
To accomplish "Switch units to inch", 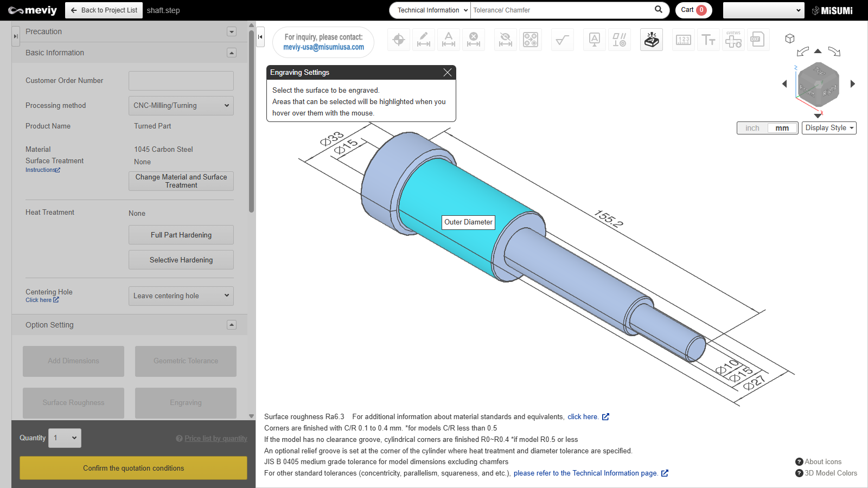I will pyautogui.click(x=752, y=128).
